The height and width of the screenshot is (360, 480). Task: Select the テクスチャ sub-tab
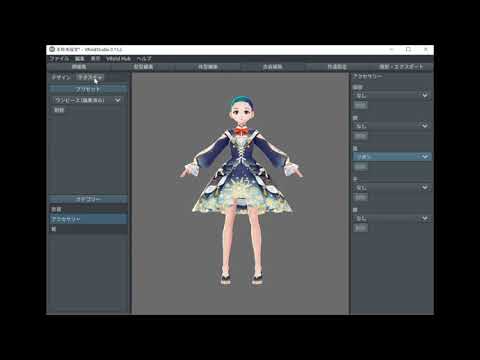[90, 77]
